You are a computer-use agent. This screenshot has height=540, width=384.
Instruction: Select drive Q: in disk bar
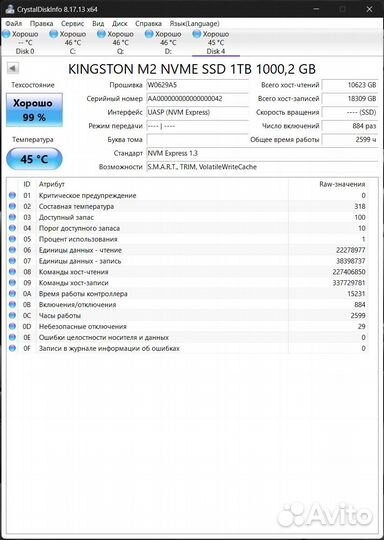click(120, 43)
